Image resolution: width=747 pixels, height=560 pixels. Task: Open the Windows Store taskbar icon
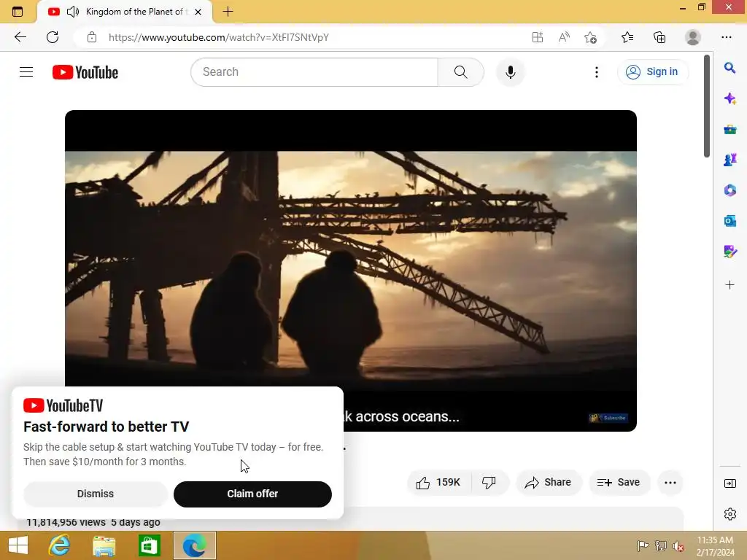tap(149, 545)
